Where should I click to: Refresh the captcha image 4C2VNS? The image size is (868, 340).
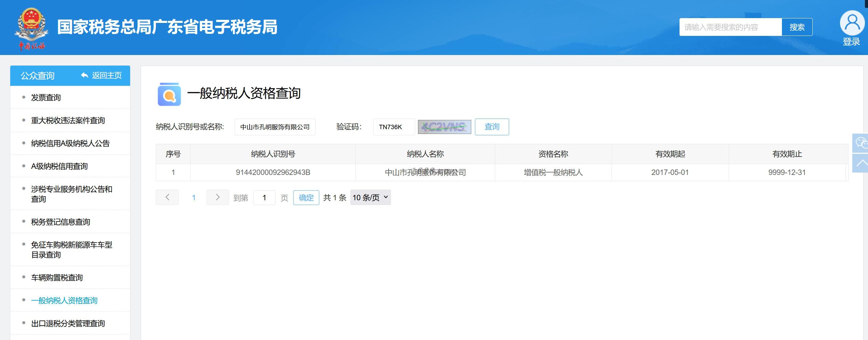(444, 127)
